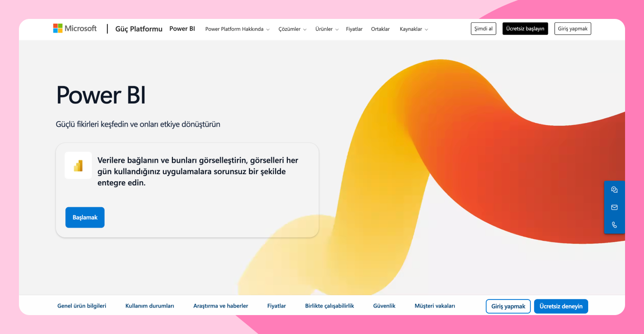Click the Microsoft logo

pos(75,28)
